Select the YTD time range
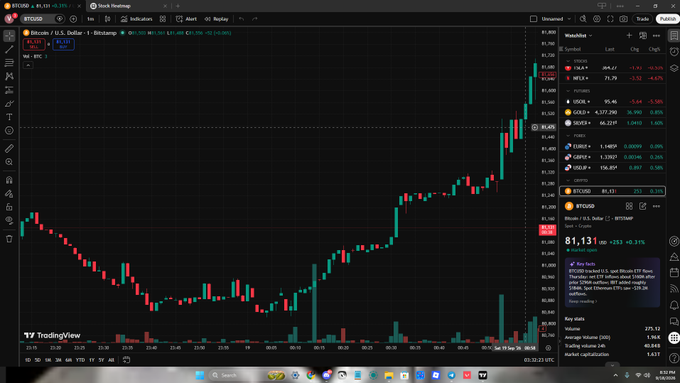This screenshot has height=383, width=680. 80,360
